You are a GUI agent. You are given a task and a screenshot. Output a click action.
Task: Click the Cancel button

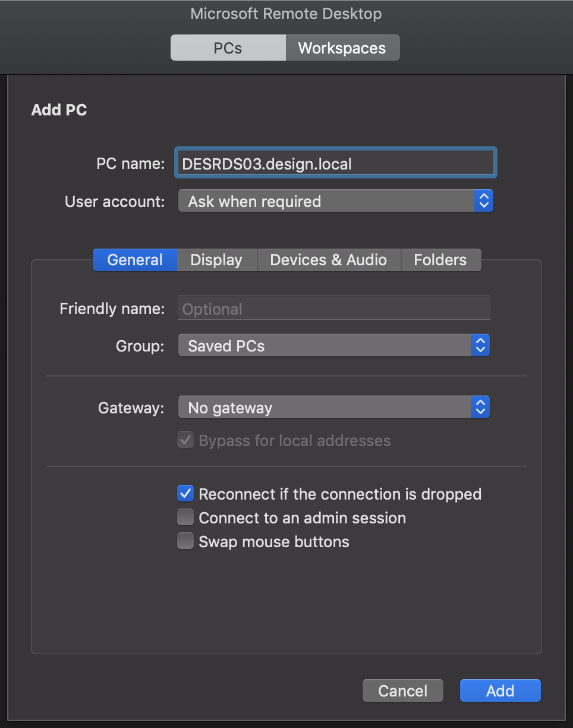pos(403,691)
